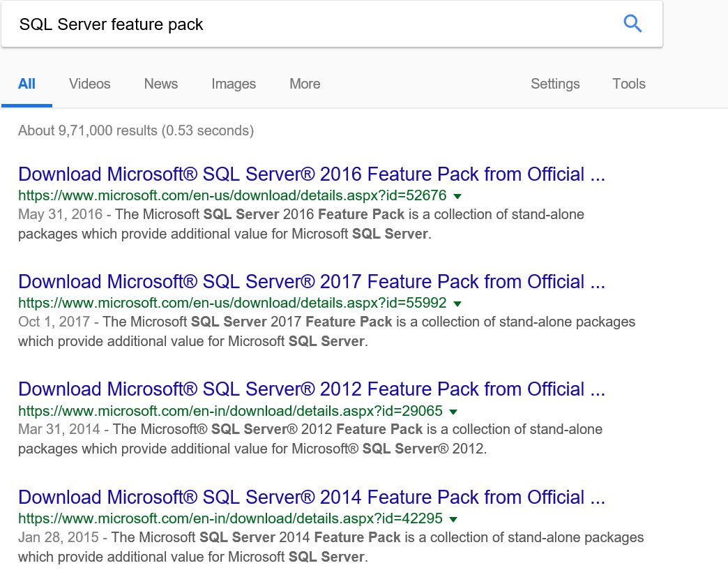Select the All tab
The image size is (728, 584).
(x=26, y=84)
